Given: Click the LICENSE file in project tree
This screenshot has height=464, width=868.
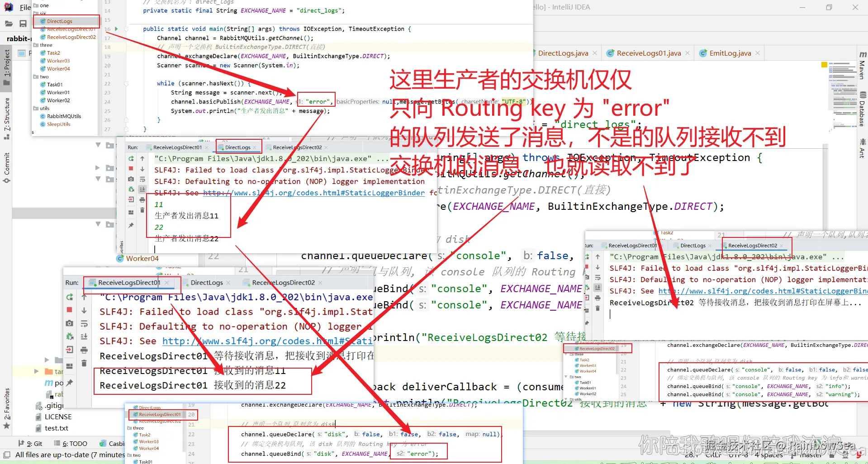Looking at the screenshot, I should point(58,417).
